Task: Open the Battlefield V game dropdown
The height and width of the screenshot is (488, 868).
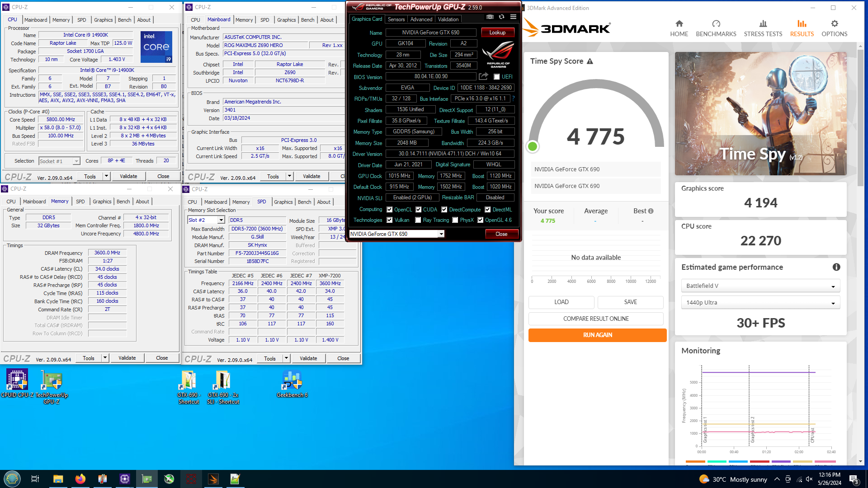Action: point(760,286)
